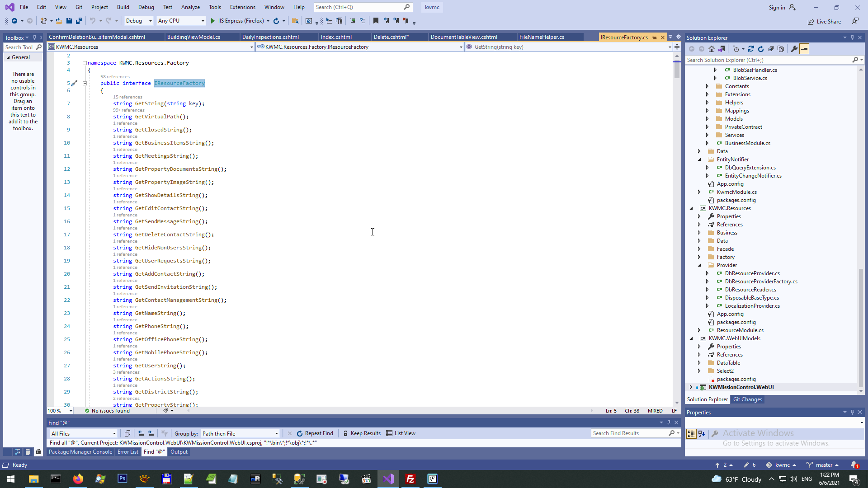Toggle a bookmark with the bookmark icon
The image size is (868, 488).
pyautogui.click(x=376, y=21)
